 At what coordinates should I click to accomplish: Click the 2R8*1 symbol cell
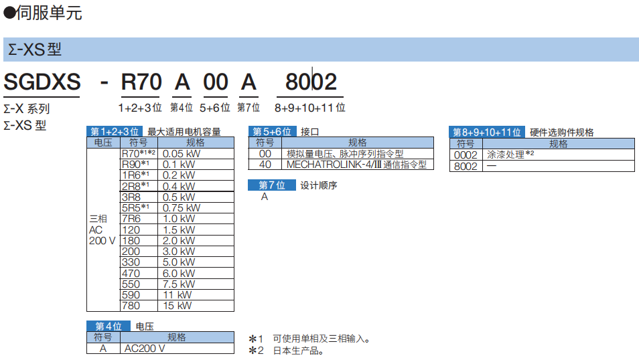click(x=139, y=186)
